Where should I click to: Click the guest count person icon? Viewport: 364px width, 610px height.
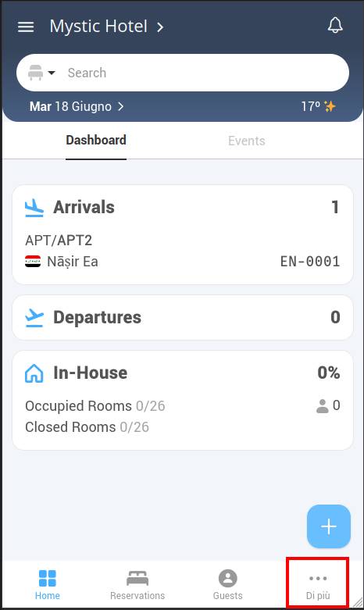click(x=322, y=406)
